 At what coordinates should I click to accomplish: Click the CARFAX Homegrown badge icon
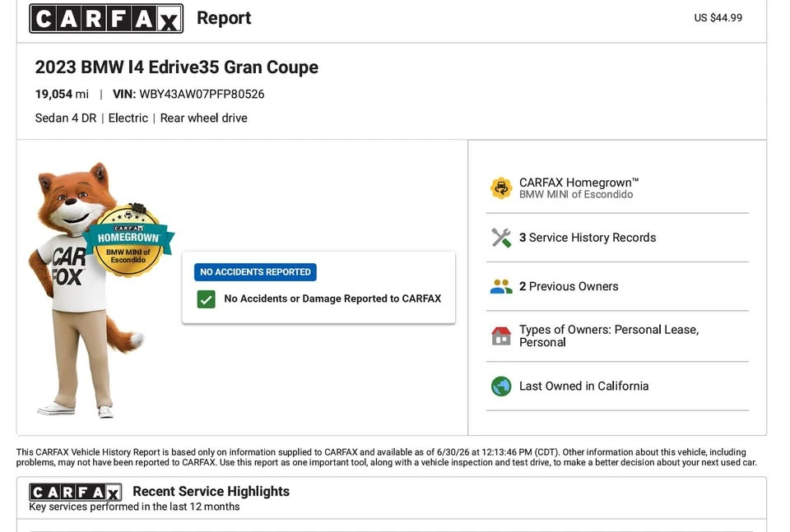pos(501,188)
